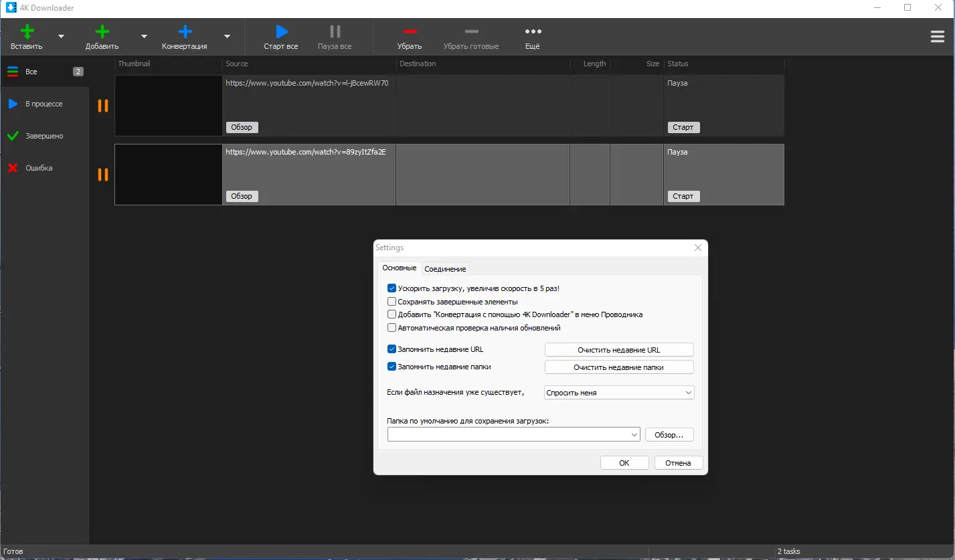Toggle Запомнить недавние URL checkbox
955x560 pixels.
(392, 349)
